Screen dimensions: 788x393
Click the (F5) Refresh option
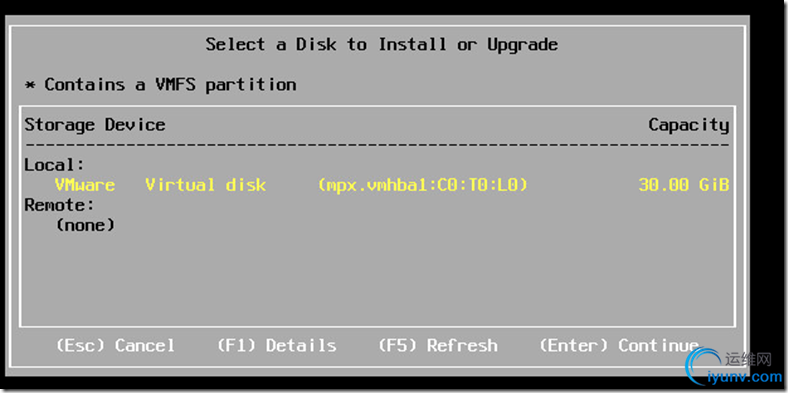(x=438, y=345)
